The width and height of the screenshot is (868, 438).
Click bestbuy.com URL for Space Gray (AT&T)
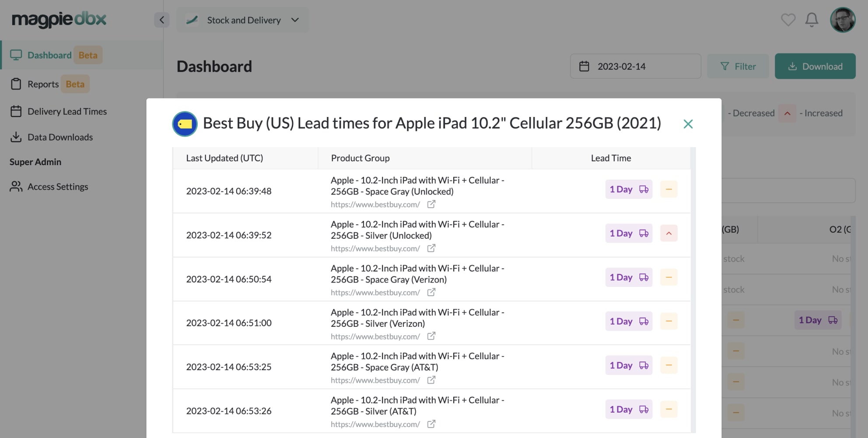[x=375, y=380]
